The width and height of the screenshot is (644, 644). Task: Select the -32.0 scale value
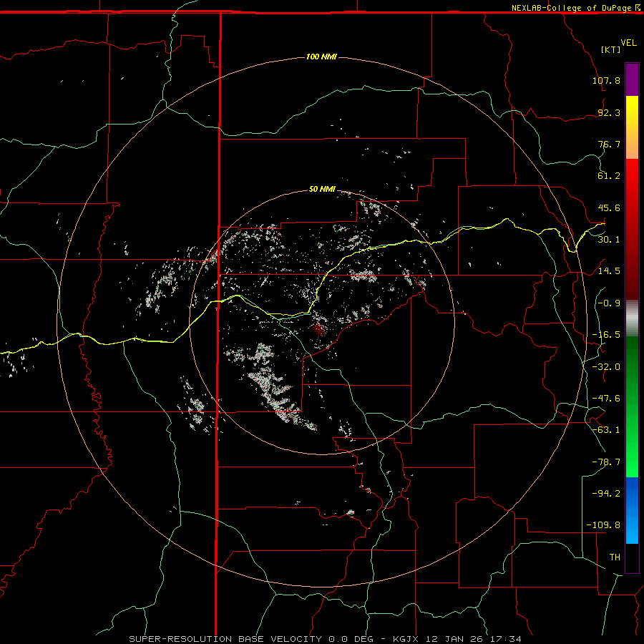(x=606, y=367)
